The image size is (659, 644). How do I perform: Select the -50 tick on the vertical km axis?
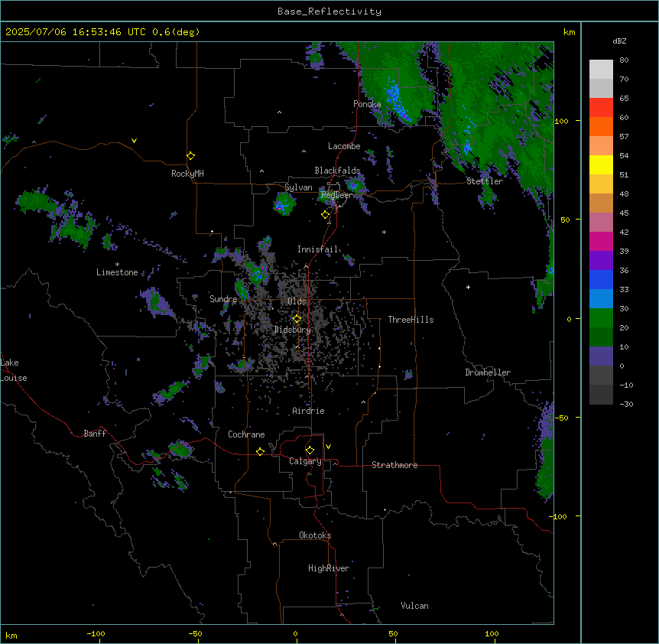click(x=561, y=418)
